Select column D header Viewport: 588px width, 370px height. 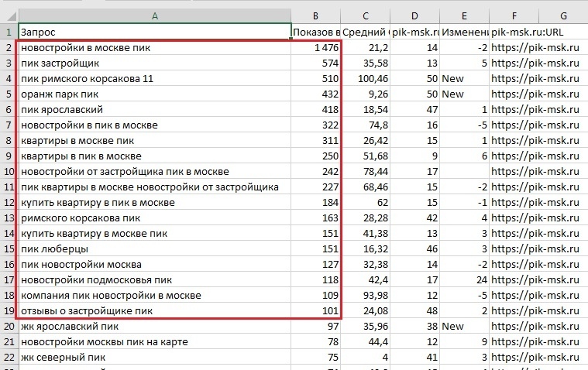(x=414, y=16)
